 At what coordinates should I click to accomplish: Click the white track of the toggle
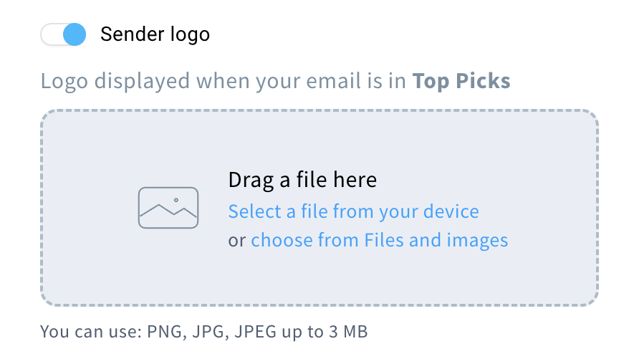52,34
